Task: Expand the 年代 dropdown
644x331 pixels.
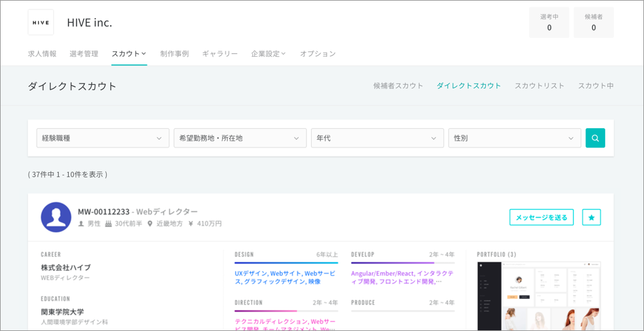Action: click(x=378, y=138)
